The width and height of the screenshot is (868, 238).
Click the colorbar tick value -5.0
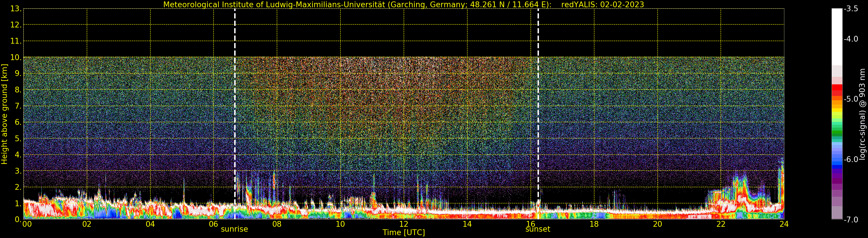(x=851, y=99)
